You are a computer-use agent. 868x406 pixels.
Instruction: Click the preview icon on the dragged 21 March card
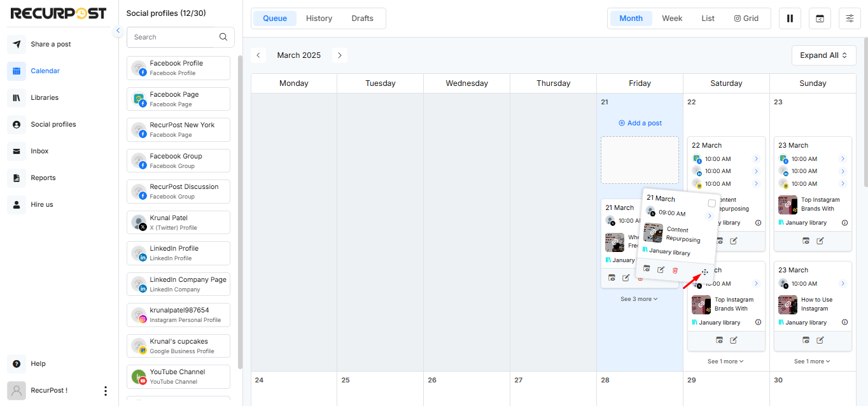(x=647, y=269)
